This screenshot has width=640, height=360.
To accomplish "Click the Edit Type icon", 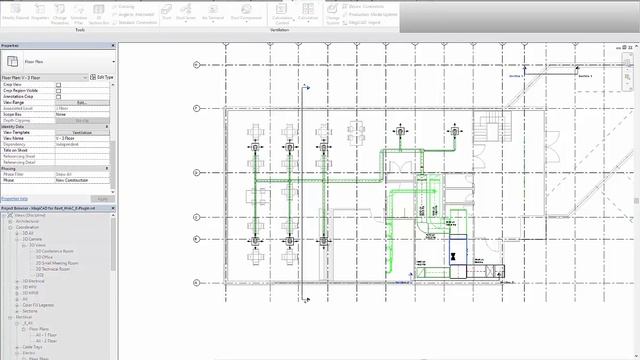I will click(x=93, y=77).
